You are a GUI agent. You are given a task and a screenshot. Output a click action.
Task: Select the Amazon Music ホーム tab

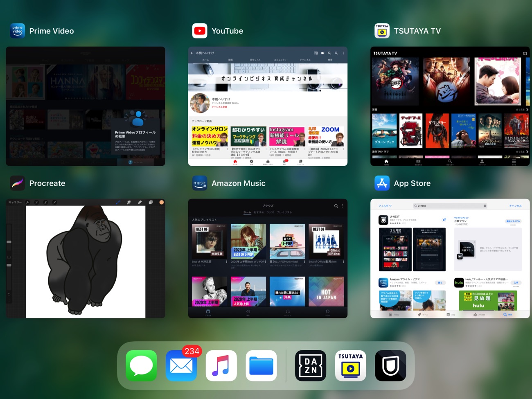click(x=247, y=212)
